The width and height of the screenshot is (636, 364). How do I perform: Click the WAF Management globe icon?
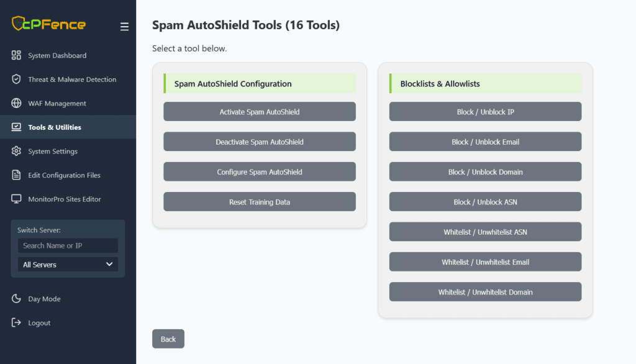17,103
